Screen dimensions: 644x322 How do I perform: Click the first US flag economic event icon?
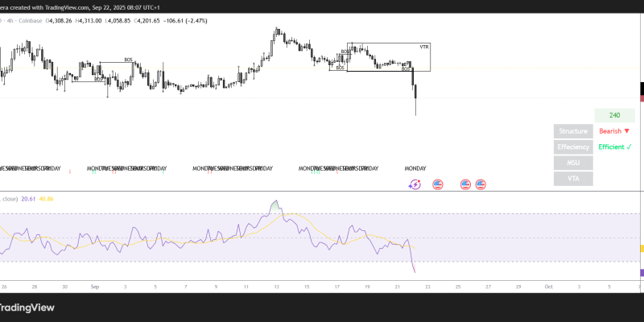(x=438, y=184)
